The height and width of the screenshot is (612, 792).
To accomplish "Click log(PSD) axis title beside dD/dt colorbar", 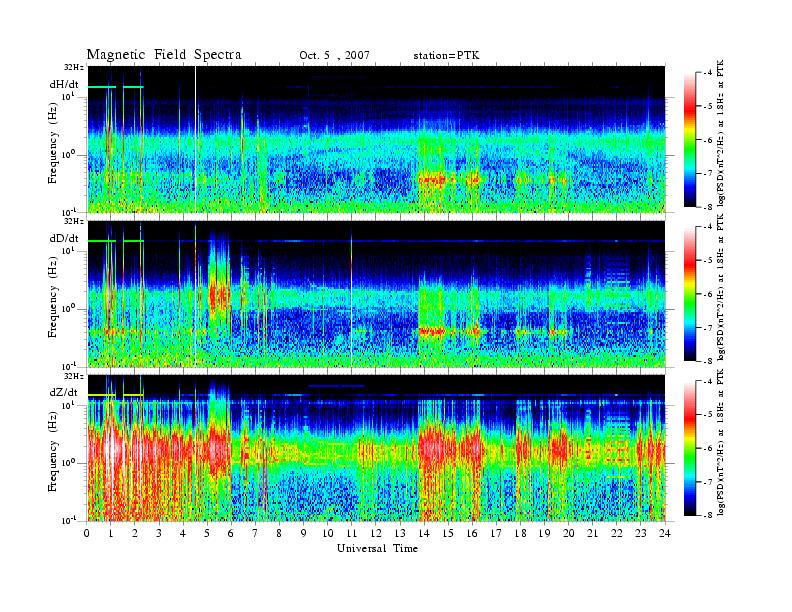I will pos(720,287).
